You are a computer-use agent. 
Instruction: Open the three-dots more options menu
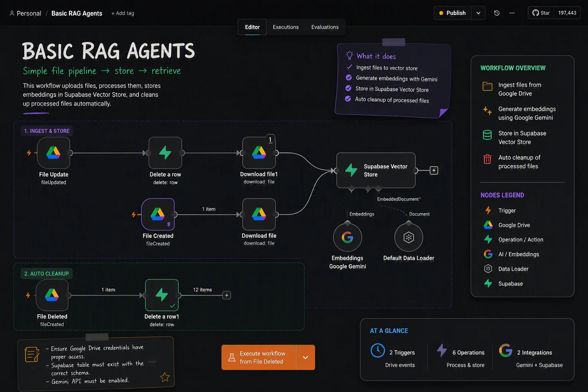click(x=512, y=13)
